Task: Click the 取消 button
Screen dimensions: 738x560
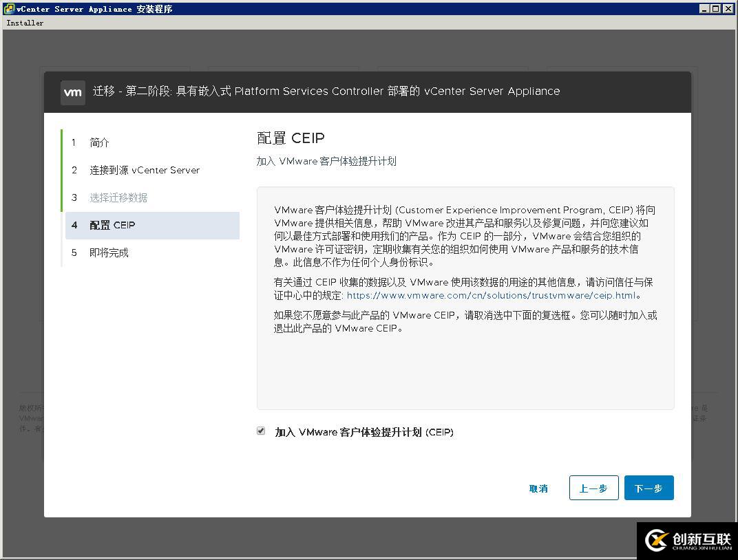Action: point(538,488)
